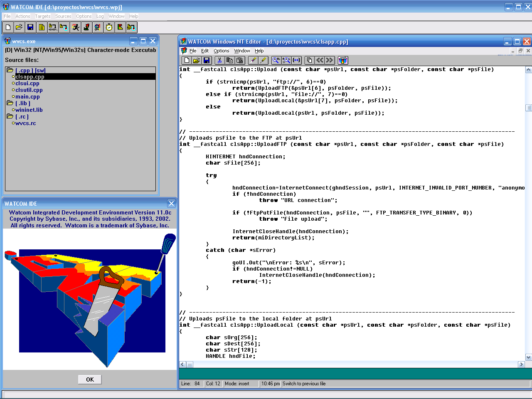Open a project with IDE toolbar folder icon

tap(19, 27)
